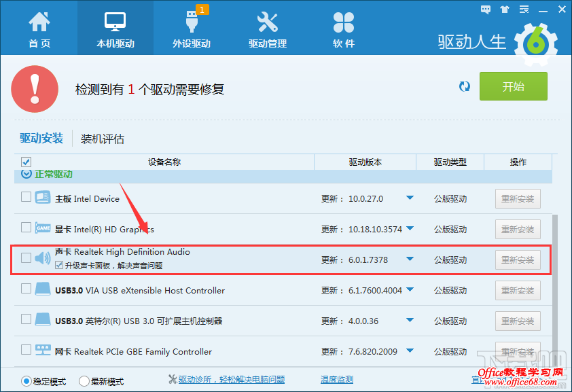Click 重新安装 for VIA USB Host Controller

tap(518, 291)
